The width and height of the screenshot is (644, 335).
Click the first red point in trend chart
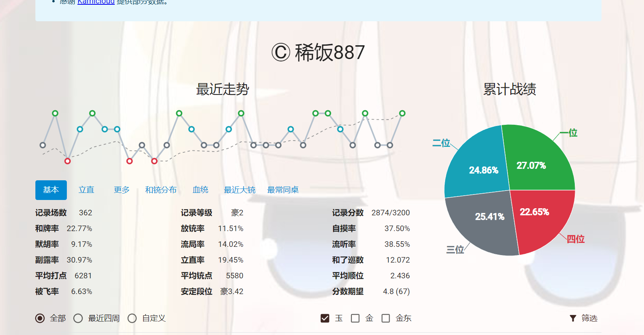click(68, 161)
